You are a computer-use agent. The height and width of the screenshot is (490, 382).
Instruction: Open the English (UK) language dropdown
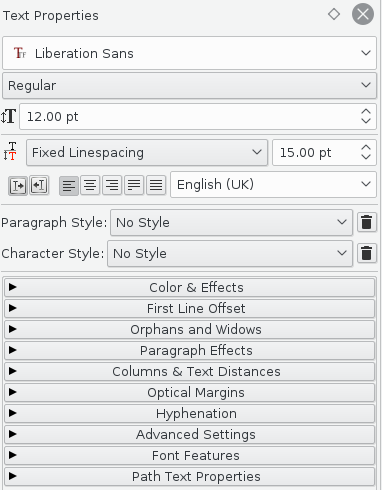pyautogui.click(x=274, y=185)
